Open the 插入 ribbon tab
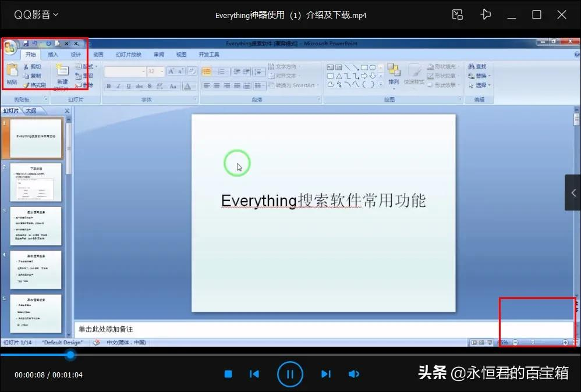581x392 pixels. [x=53, y=55]
